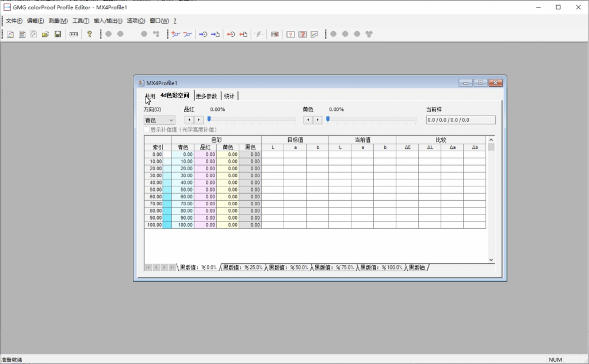Click table scrollbar up arrow
The height and width of the screenshot is (364, 589).
(x=491, y=140)
